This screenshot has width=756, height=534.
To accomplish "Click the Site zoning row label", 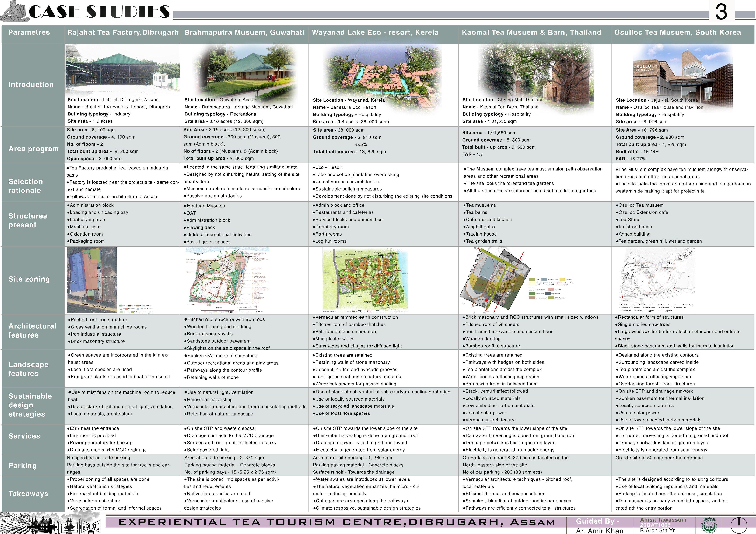I will 29,279.
